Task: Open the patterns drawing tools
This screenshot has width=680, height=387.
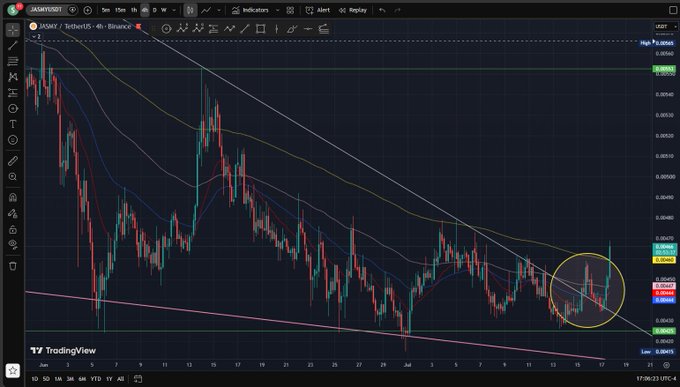Action: [13, 77]
